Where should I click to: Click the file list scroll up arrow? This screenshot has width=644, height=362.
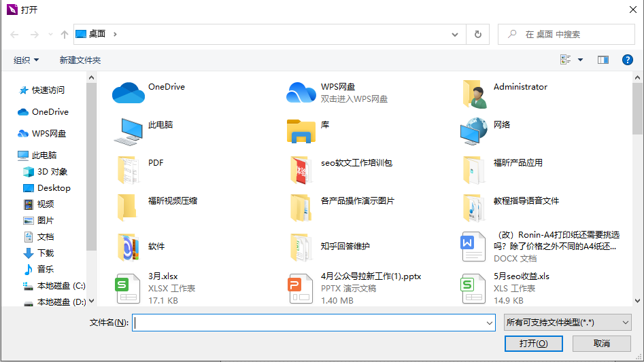pyautogui.click(x=637, y=77)
